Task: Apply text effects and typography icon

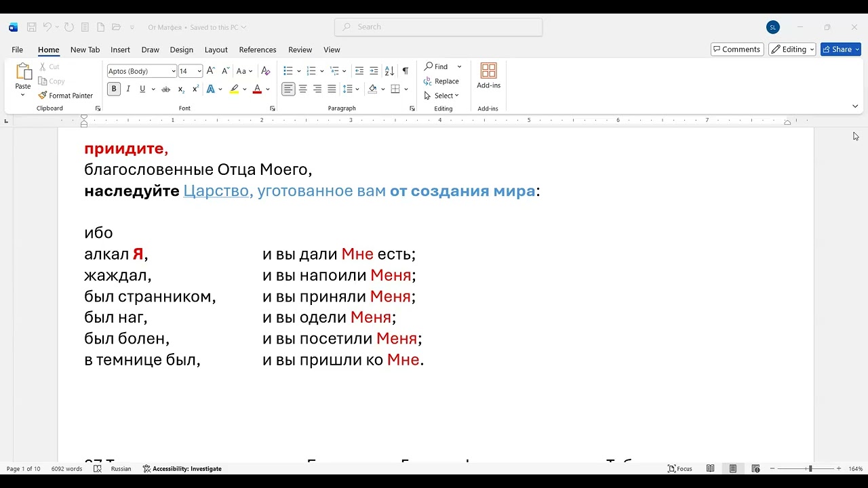Action: click(211, 89)
